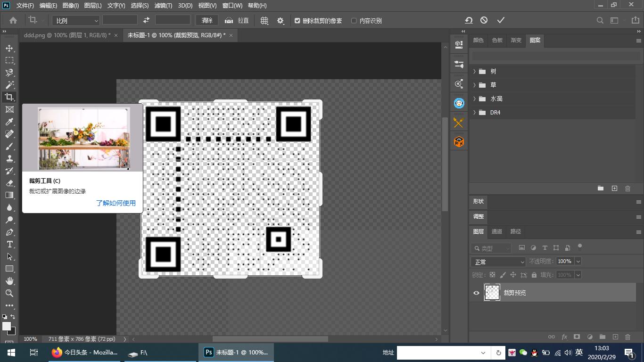Reset the crop box

point(469,20)
